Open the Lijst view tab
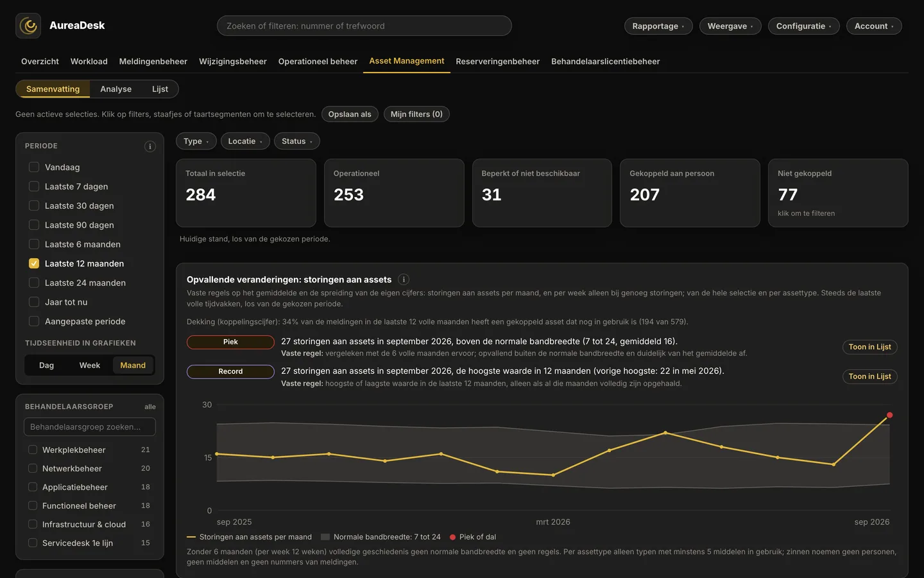 [160, 89]
